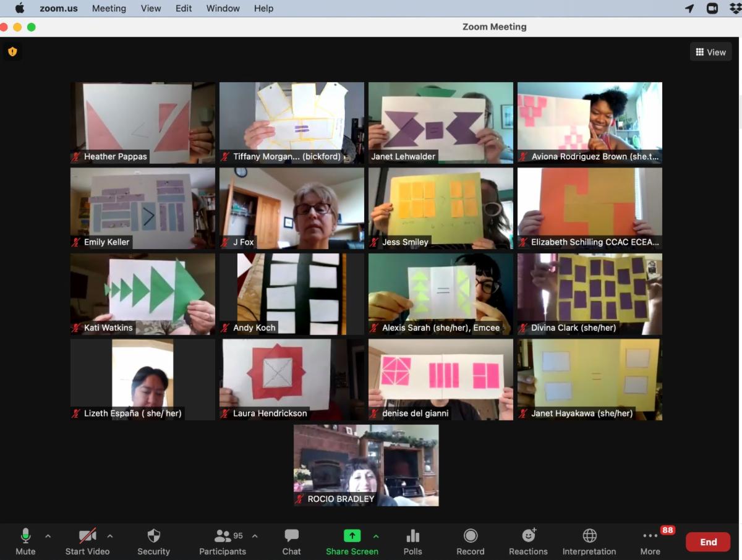Turn on camera with Start Video
The height and width of the screenshot is (560, 742).
[87, 541]
